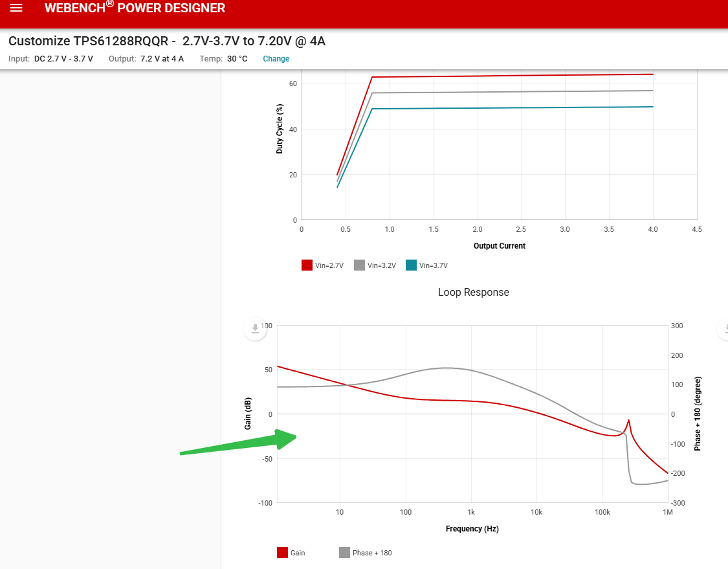The height and width of the screenshot is (569, 728).
Task: Click the 100k frequency tick label
Action: [602, 512]
